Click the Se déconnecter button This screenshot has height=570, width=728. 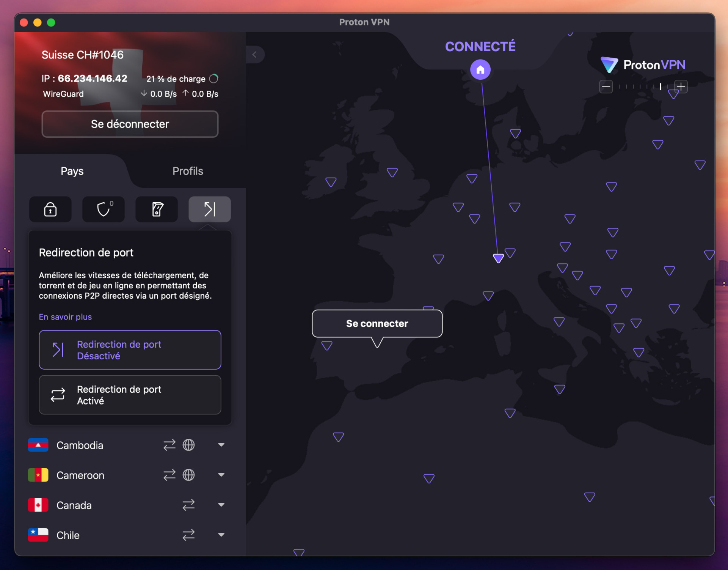(130, 124)
